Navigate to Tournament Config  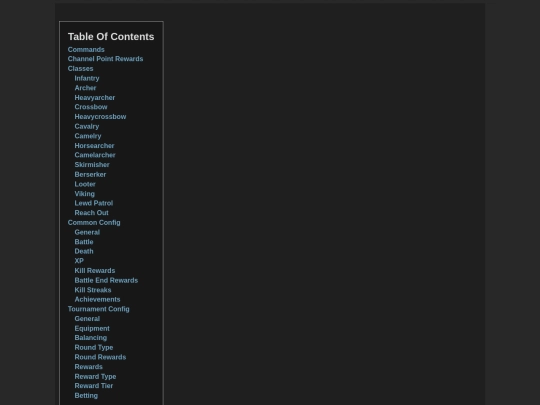98,309
